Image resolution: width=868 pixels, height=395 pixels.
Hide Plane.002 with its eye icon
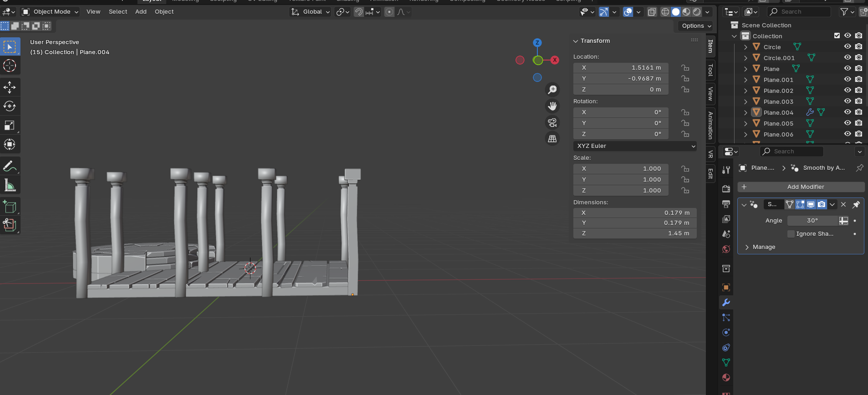tap(848, 90)
